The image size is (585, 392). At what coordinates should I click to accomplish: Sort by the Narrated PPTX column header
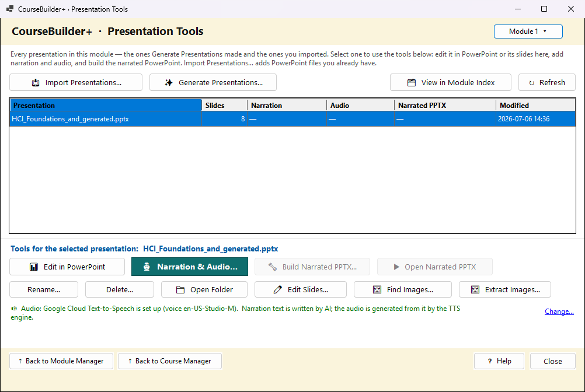coord(445,106)
